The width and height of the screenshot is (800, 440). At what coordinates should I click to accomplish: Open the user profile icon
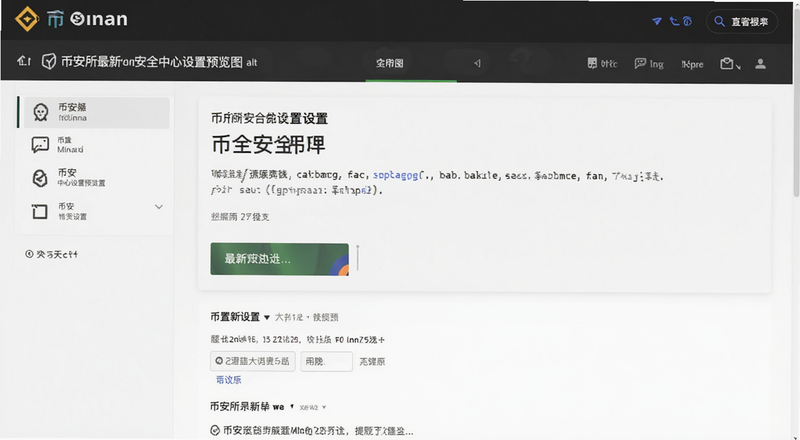click(x=760, y=64)
